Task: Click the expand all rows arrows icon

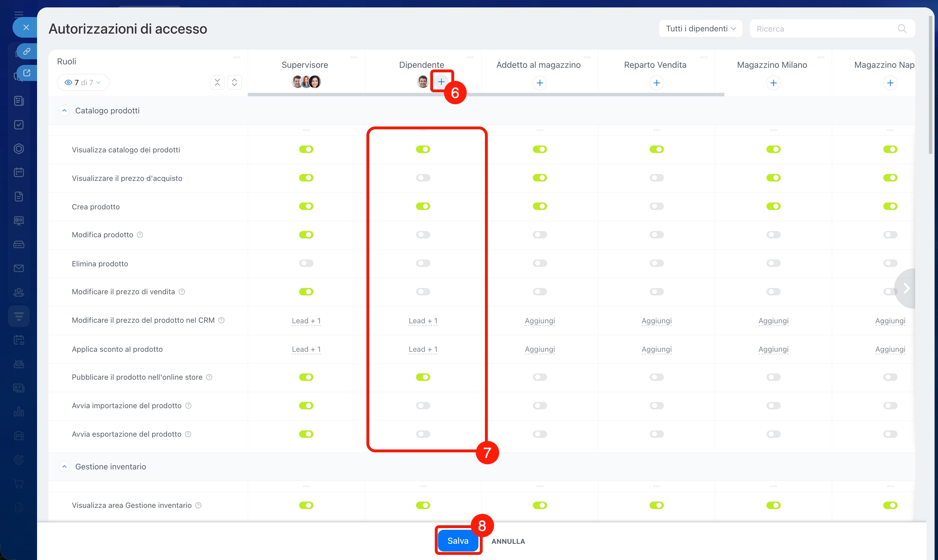Action: coord(235,82)
